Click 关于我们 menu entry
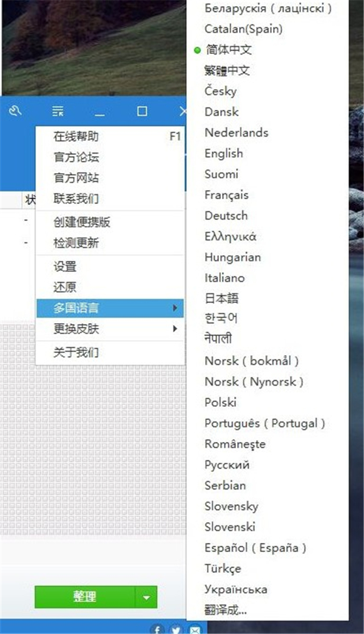This screenshot has height=634, width=364. click(76, 352)
